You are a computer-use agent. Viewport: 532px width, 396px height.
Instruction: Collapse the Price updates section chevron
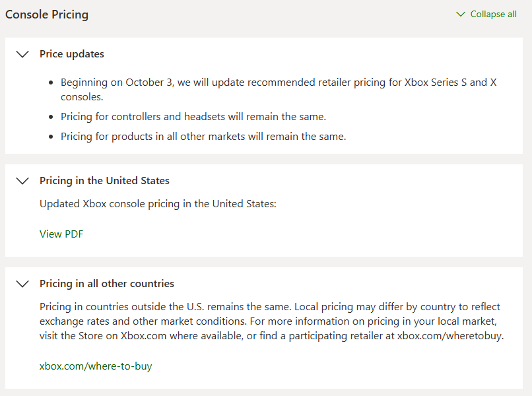tap(22, 54)
